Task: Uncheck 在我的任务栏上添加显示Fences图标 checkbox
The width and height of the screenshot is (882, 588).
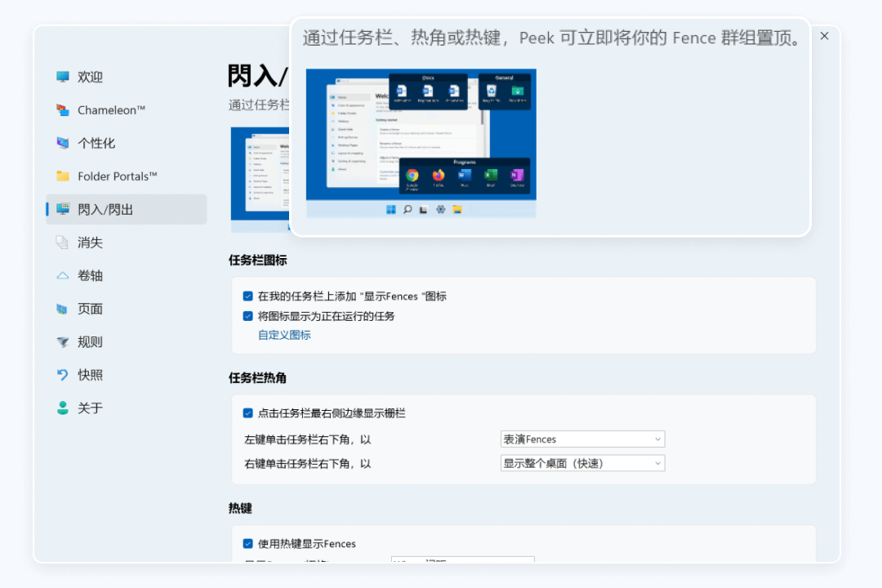Action: (248, 296)
